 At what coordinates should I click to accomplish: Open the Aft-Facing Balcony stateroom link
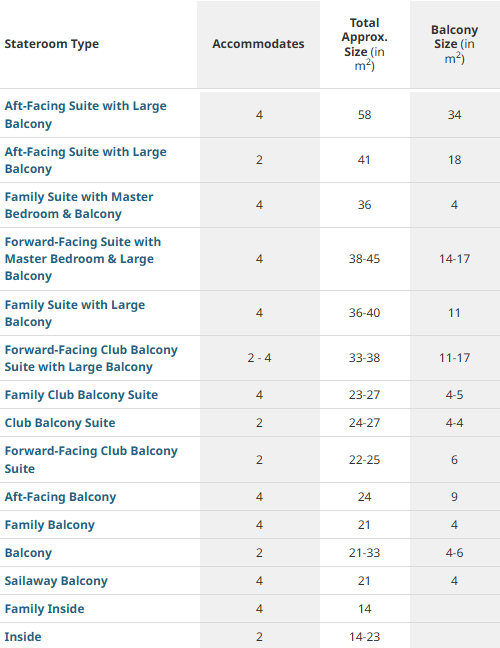pyautogui.click(x=60, y=496)
